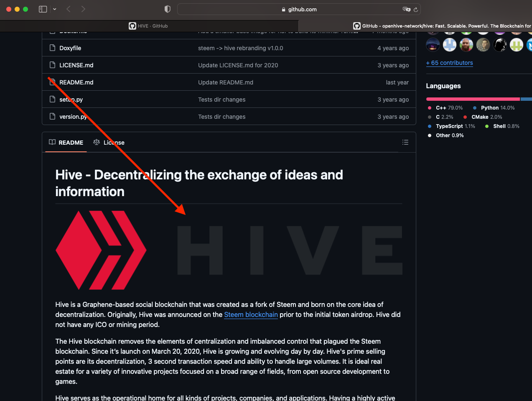Viewport: 532px width, 401px height.
Task: Click the file icon beside setup.py
Action: point(52,99)
